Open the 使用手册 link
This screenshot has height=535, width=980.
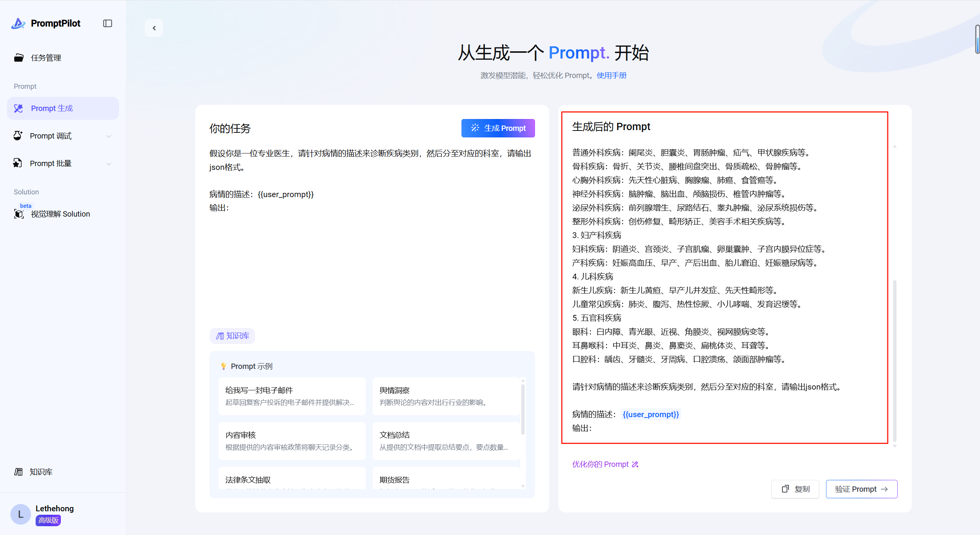tap(611, 75)
